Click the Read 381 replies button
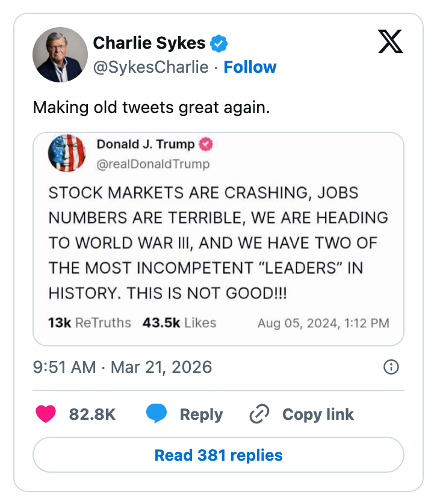Image resolution: width=437 pixels, height=504 pixels. point(218,455)
